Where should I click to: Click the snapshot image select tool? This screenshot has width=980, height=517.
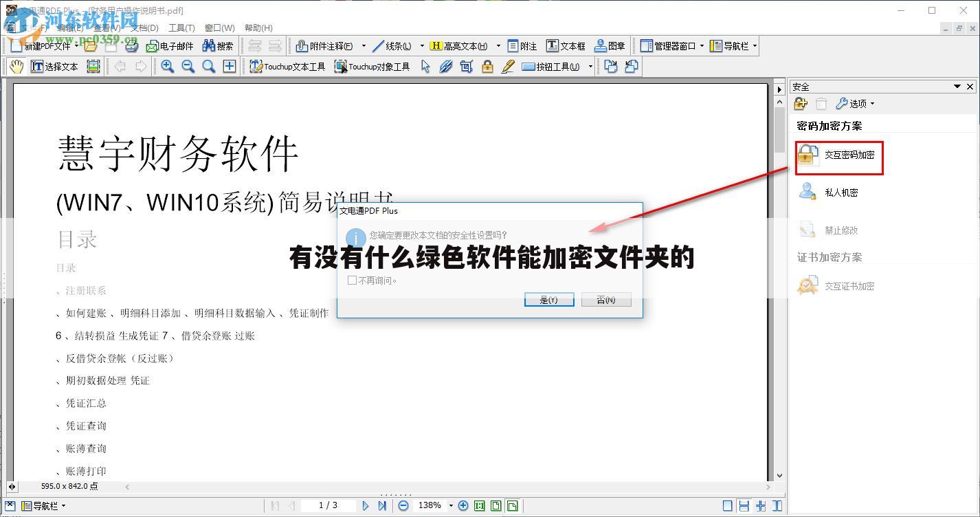coord(93,67)
